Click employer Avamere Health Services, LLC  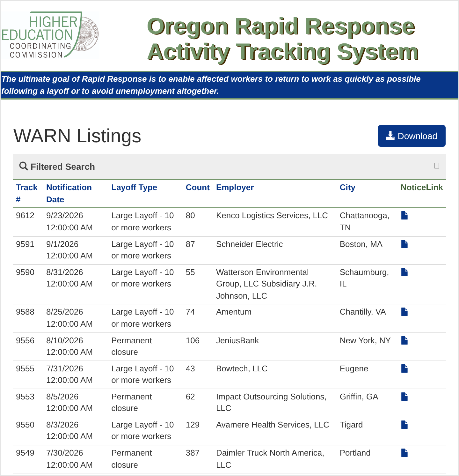tap(273, 425)
